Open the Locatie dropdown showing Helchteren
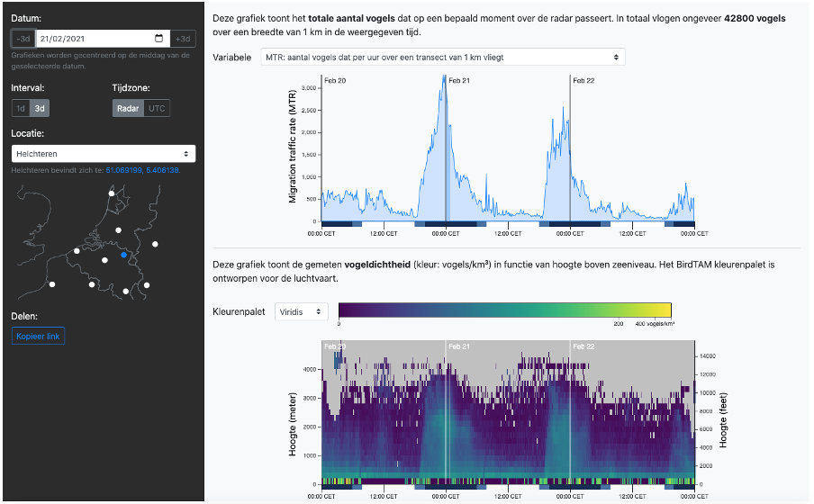The width and height of the screenshot is (814, 504). (x=104, y=154)
